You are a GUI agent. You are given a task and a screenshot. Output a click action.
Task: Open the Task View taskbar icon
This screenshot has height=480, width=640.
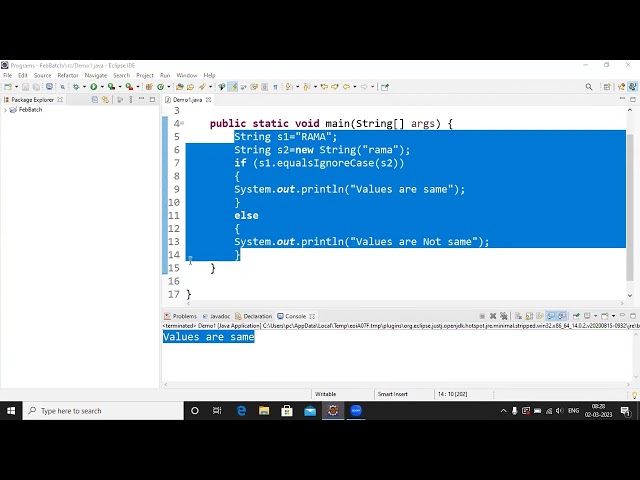217,410
